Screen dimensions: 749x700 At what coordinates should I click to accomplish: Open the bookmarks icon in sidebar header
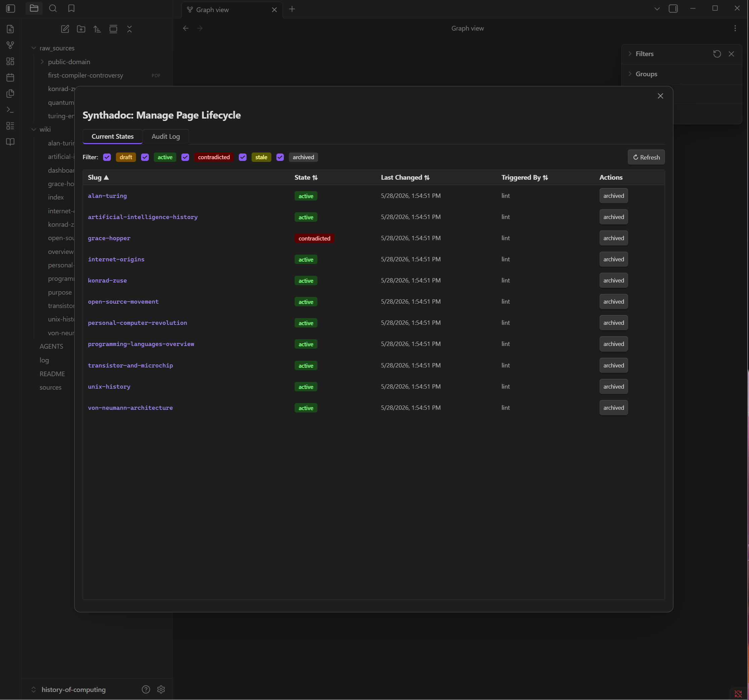click(71, 8)
